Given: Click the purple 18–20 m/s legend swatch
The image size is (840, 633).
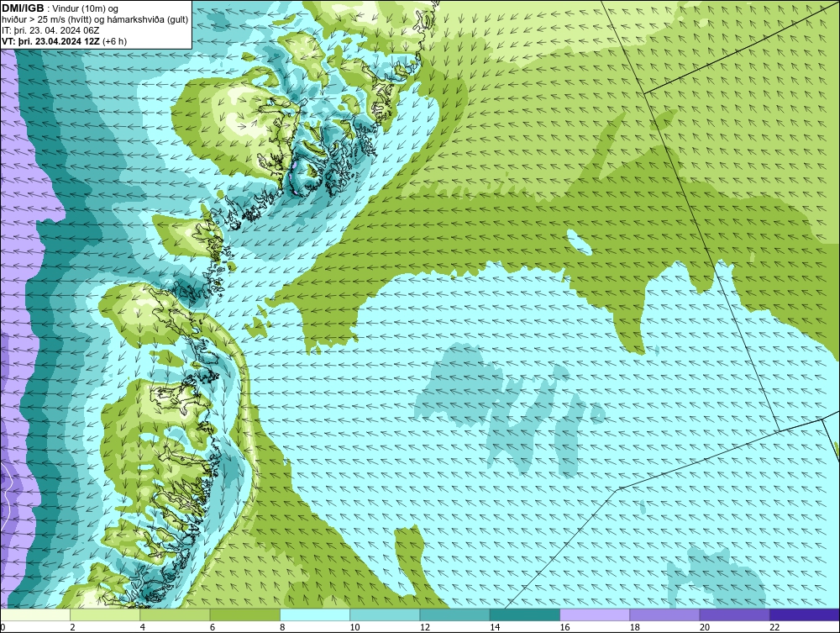Looking at the screenshot, I should coord(664,615).
